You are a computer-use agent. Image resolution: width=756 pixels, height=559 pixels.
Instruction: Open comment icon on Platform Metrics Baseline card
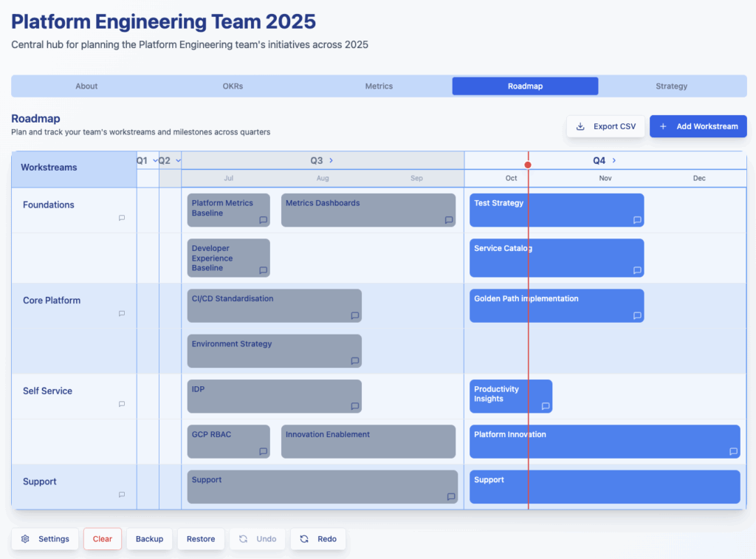[x=263, y=220]
